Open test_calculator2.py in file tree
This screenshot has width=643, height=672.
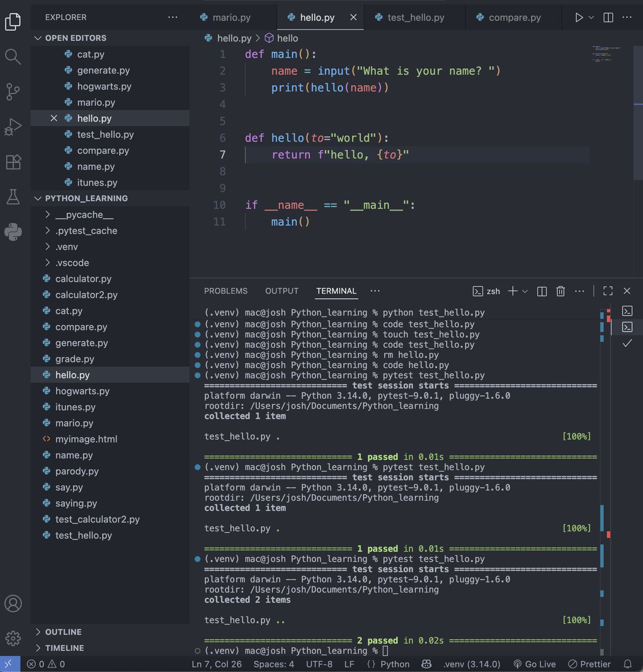(x=110, y=519)
